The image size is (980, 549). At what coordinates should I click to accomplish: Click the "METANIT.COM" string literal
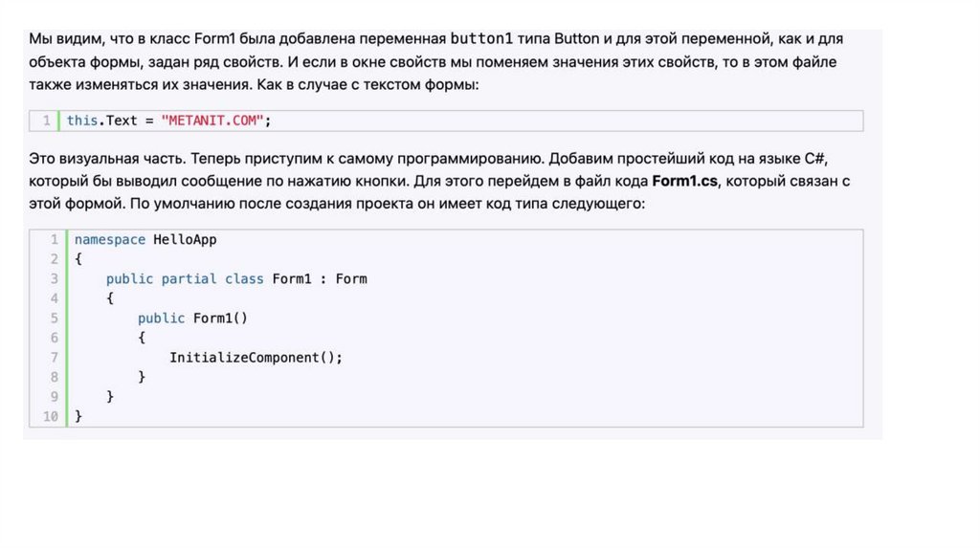pos(216,121)
